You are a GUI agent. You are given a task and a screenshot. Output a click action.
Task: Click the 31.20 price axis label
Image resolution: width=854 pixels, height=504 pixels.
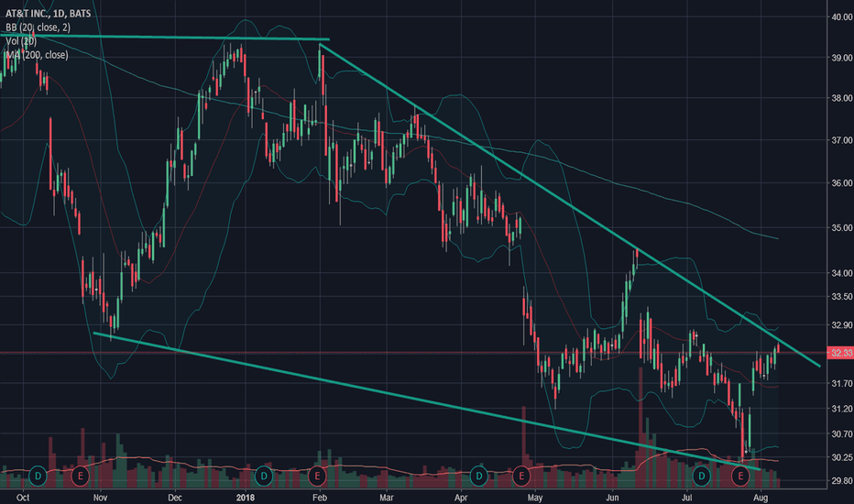tap(841, 409)
